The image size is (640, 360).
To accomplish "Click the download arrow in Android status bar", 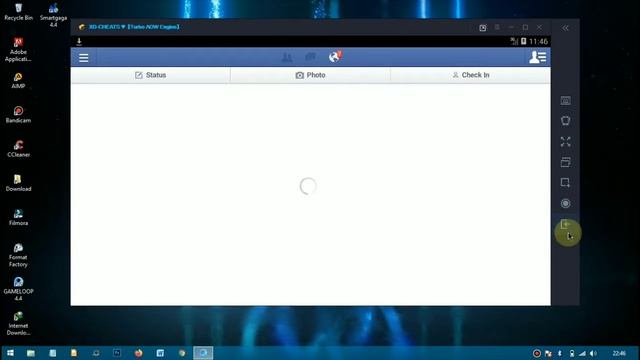I will point(79,41).
